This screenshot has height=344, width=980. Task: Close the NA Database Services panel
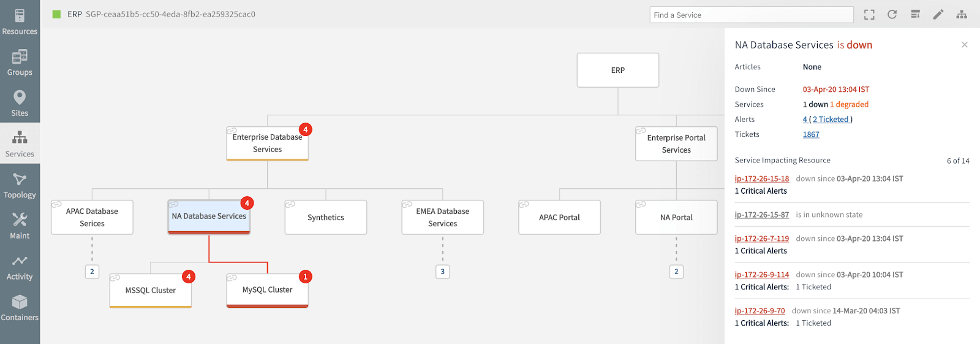click(965, 45)
